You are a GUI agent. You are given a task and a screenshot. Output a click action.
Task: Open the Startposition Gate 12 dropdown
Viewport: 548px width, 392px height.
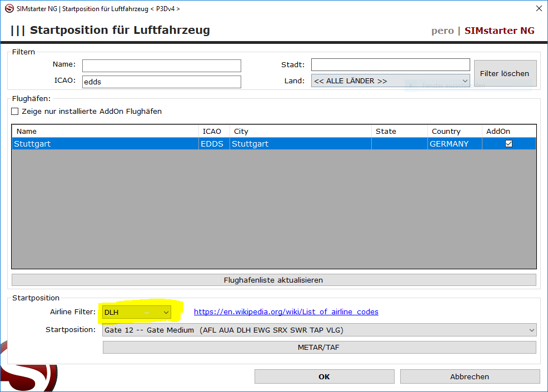pyautogui.click(x=320, y=330)
